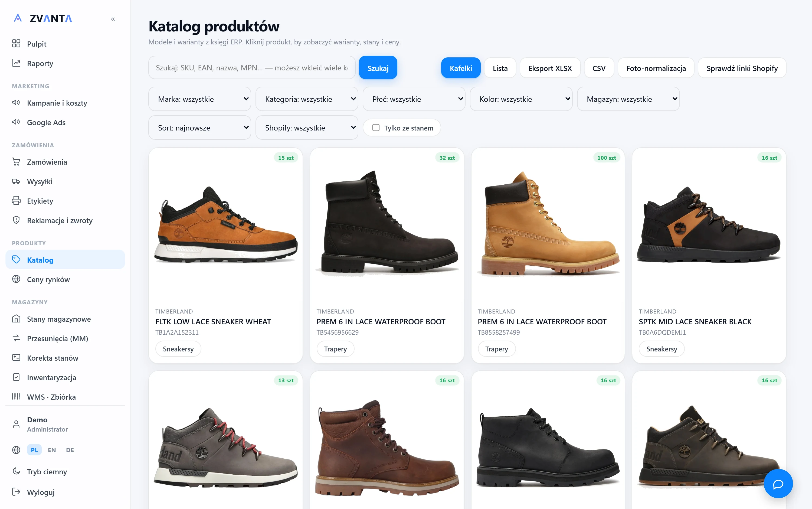Click the Foto-normalizacja button
The image size is (812, 509).
[x=656, y=68]
